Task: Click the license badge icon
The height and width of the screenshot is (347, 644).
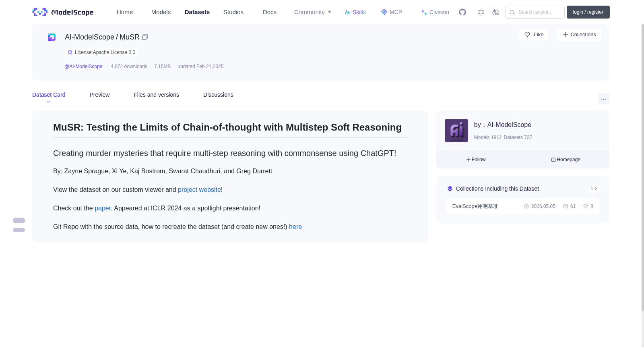Action: 70,52
